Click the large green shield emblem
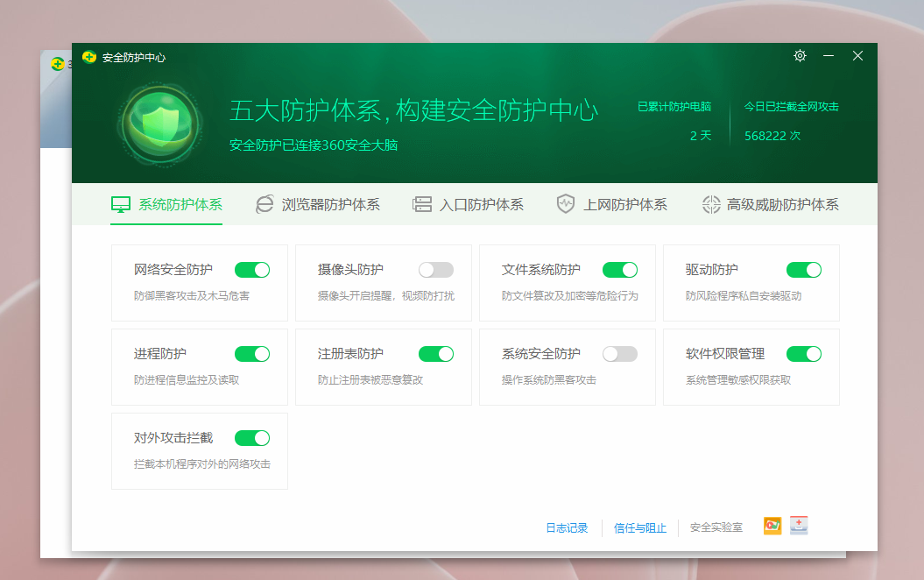Screen dimensions: 924x580 [160, 124]
